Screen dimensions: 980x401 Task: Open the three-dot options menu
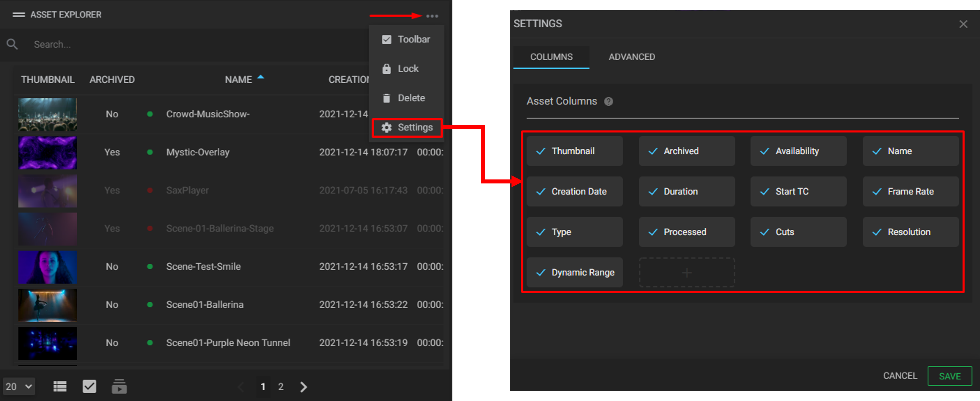point(432,16)
